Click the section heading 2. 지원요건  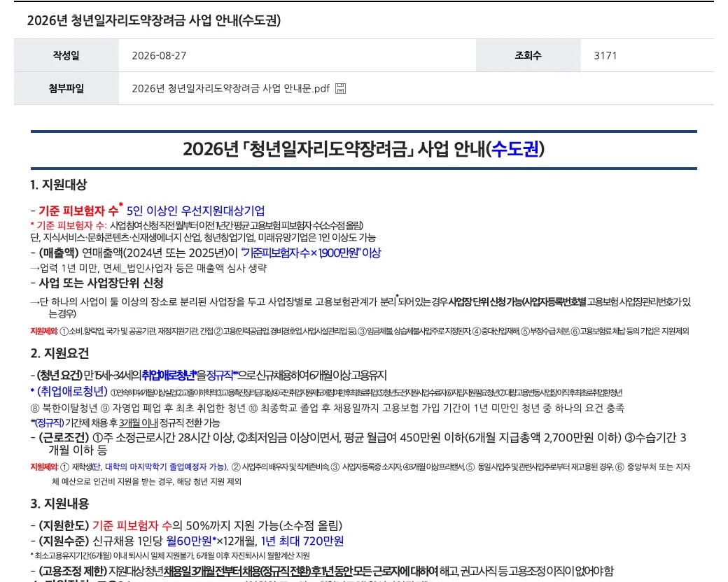coord(60,353)
